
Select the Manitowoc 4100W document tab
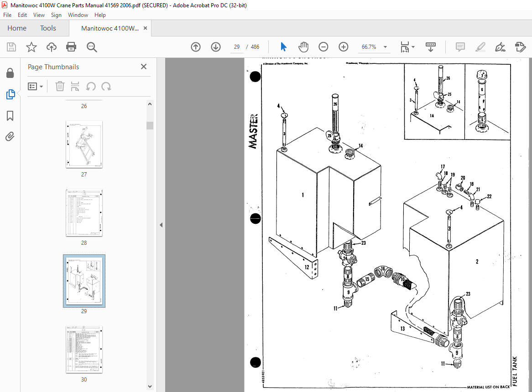click(110, 28)
